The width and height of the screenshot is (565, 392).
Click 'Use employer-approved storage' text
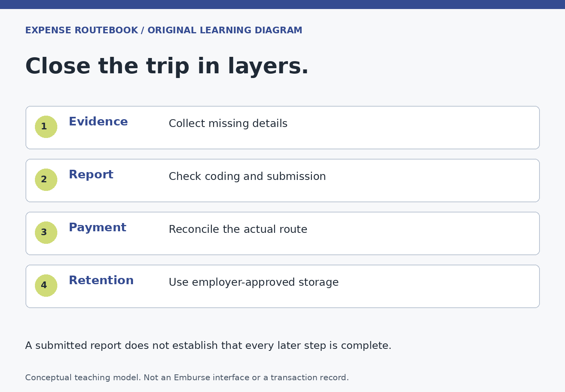[x=253, y=282]
